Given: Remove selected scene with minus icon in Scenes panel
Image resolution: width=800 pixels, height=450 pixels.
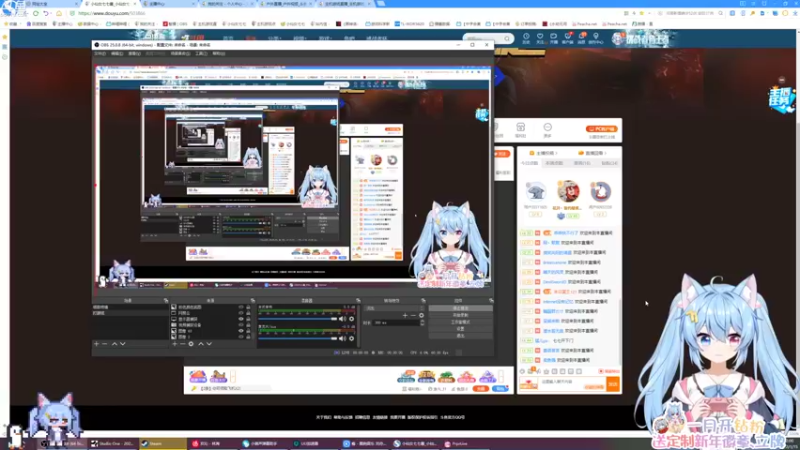Looking at the screenshot, I should pyautogui.click(x=105, y=344).
